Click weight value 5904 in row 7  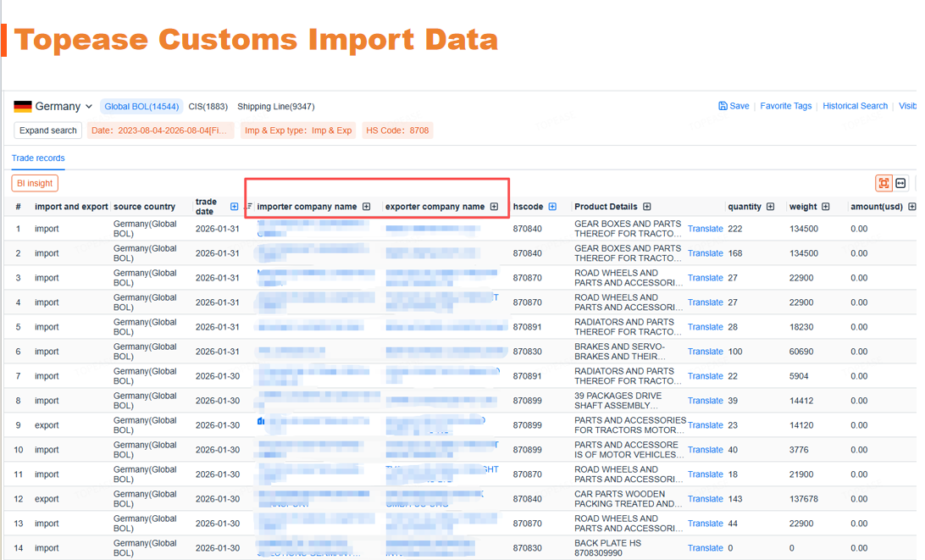(799, 376)
